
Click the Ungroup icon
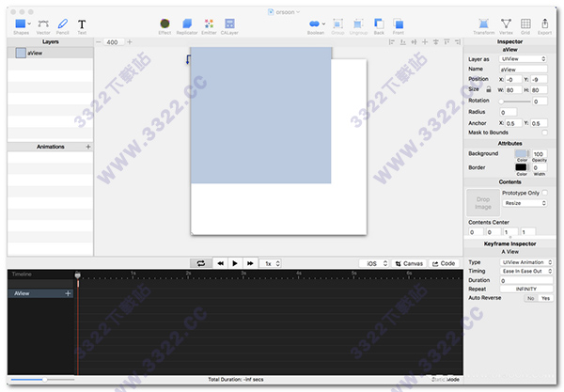pos(358,24)
